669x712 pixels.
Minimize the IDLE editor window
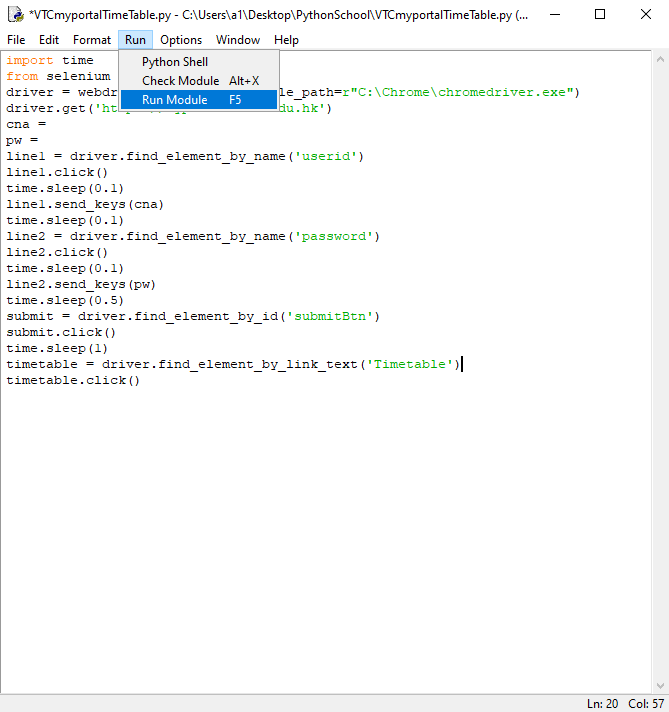(554, 15)
